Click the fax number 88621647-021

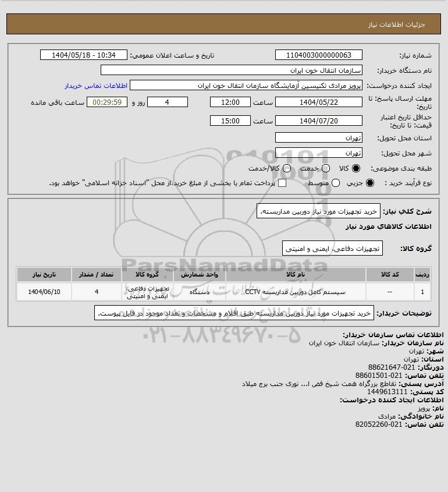pos(391,367)
